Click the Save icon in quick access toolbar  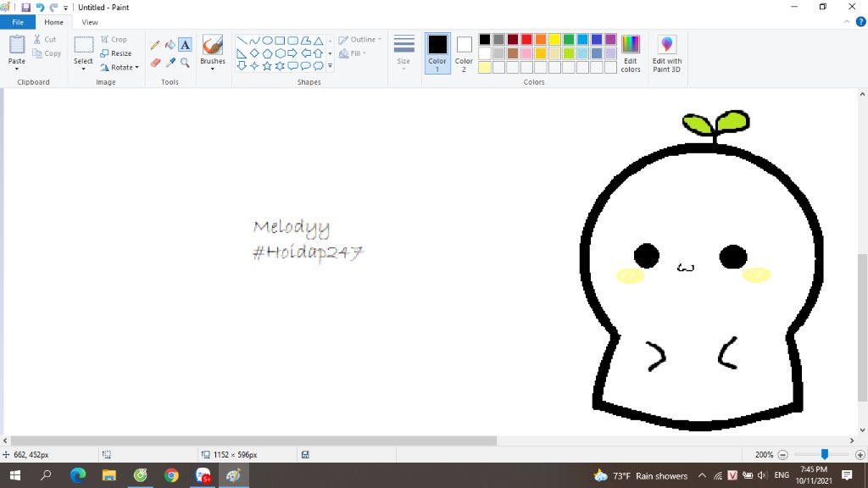click(x=25, y=7)
